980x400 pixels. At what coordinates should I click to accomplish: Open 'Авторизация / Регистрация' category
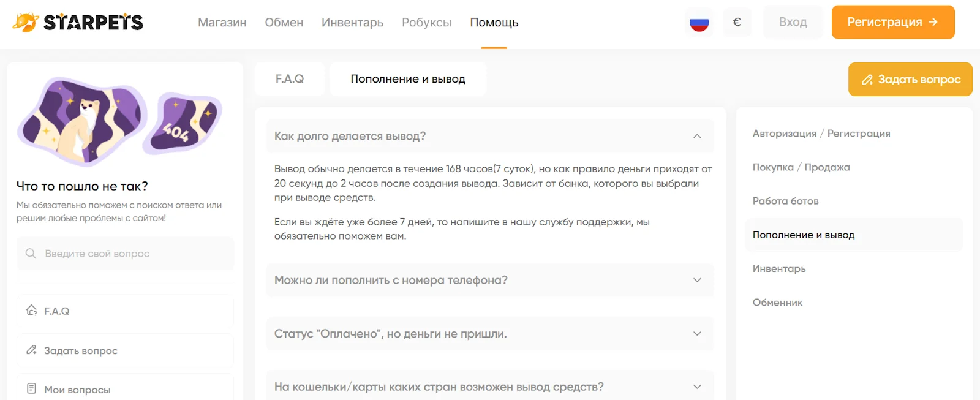point(821,134)
